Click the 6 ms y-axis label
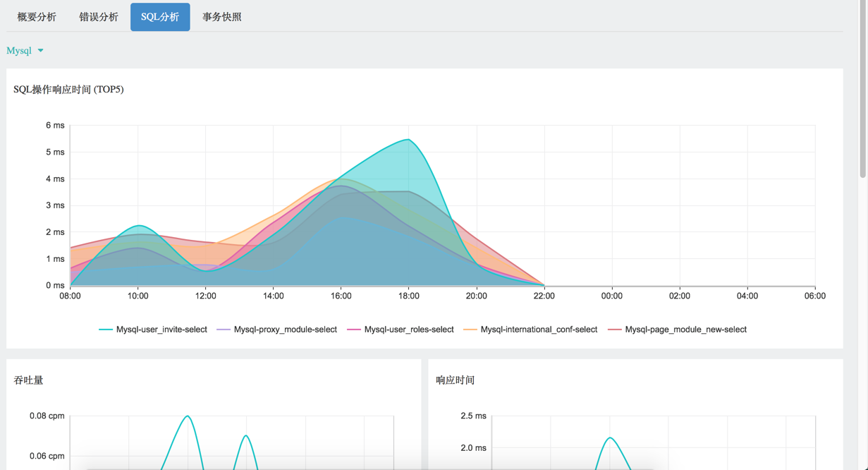The height and width of the screenshot is (470, 868). tap(55, 126)
